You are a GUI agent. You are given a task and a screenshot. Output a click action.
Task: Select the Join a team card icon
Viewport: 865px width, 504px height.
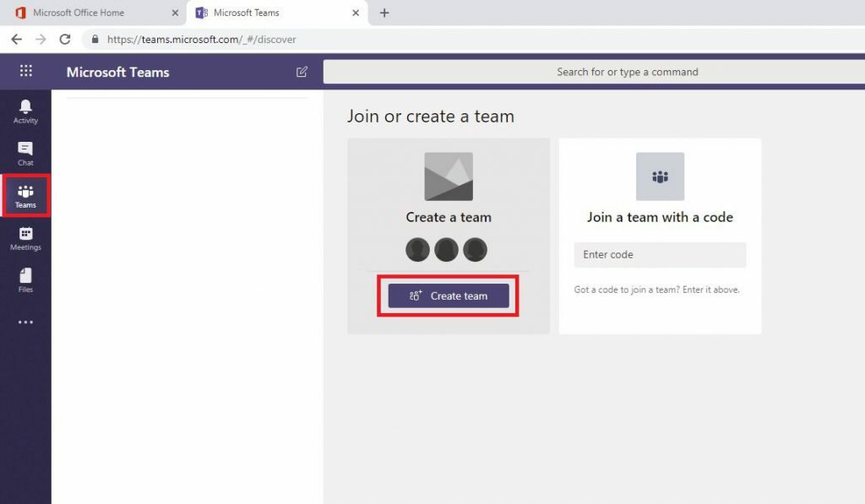tap(660, 176)
